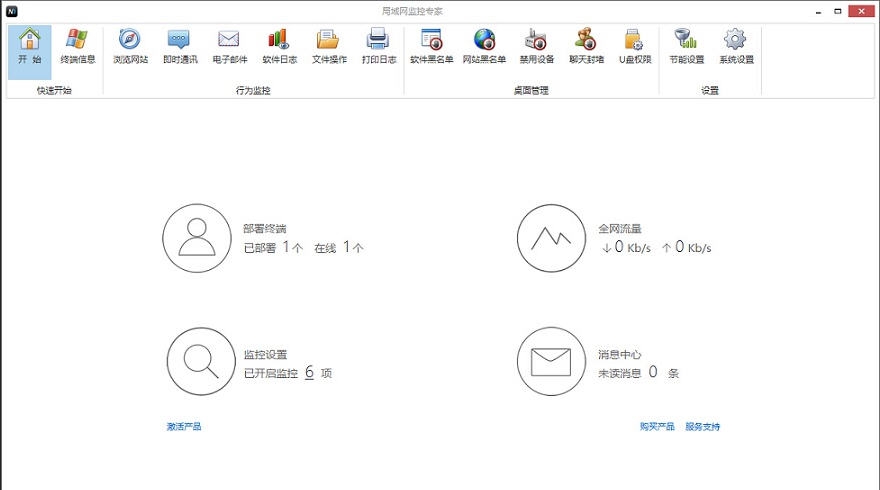This screenshot has height=490, width=880.
Task: Click the 已部署 1个 text
Action: [273, 247]
